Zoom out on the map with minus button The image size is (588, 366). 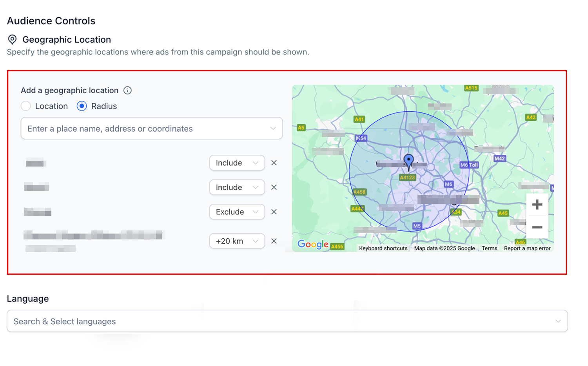point(537,227)
